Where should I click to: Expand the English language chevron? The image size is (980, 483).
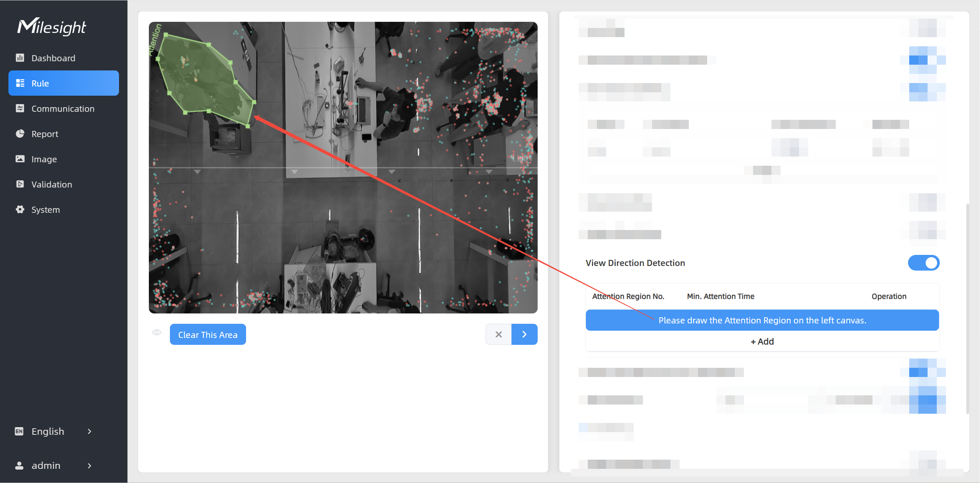[x=90, y=431]
